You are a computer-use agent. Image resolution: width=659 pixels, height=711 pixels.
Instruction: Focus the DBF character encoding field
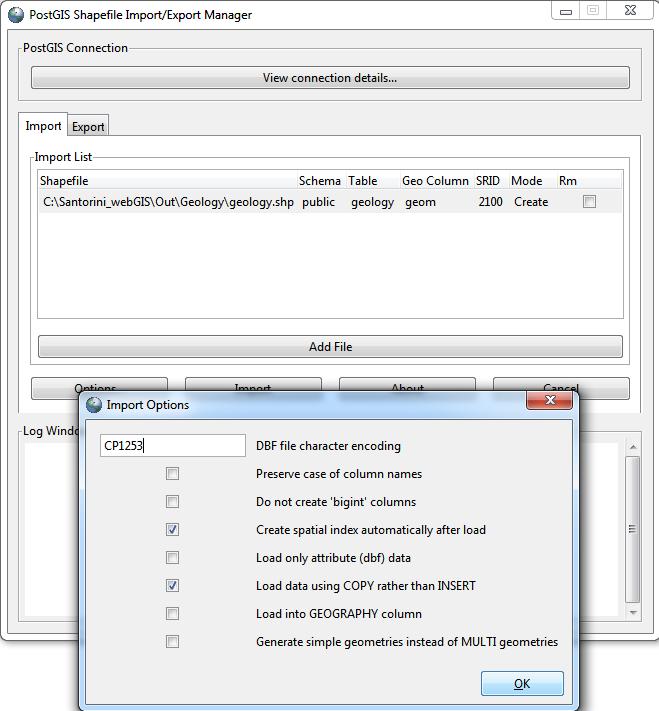click(173, 445)
